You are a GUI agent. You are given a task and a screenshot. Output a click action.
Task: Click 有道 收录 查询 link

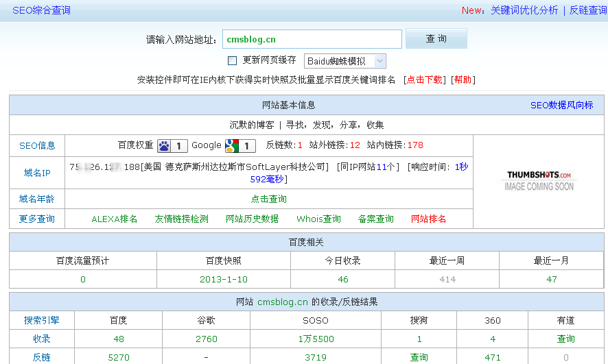(x=565, y=339)
